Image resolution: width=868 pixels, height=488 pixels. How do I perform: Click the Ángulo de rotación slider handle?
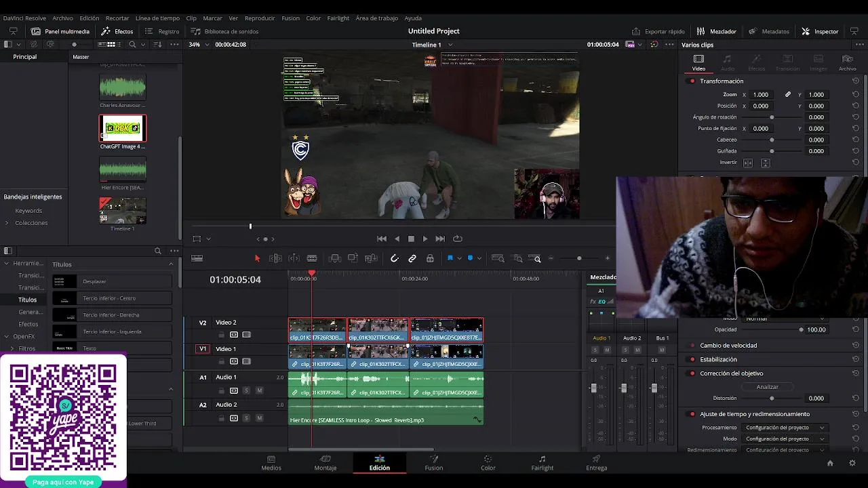pyautogui.click(x=772, y=117)
